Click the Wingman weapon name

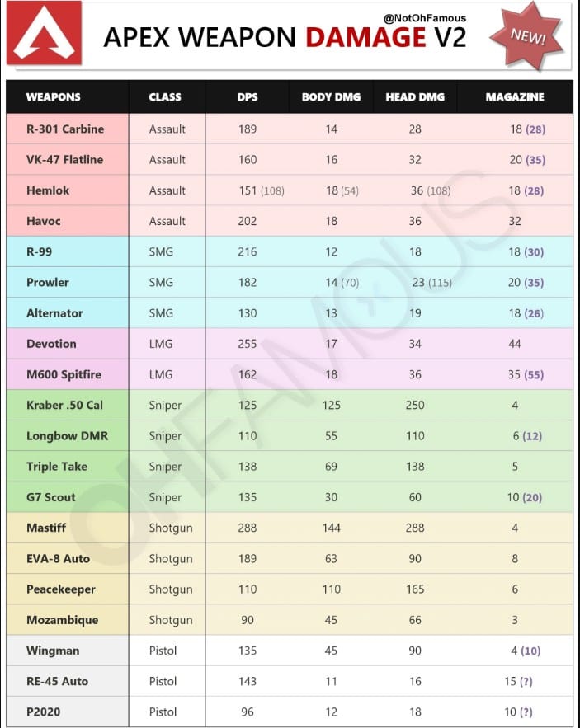coord(53,651)
